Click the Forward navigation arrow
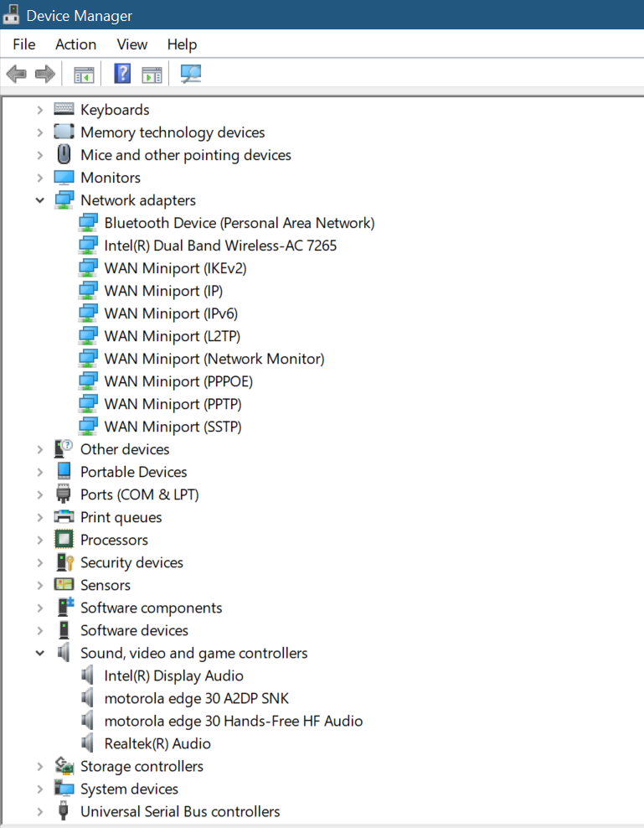The height and width of the screenshot is (828, 644). coord(44,74)
